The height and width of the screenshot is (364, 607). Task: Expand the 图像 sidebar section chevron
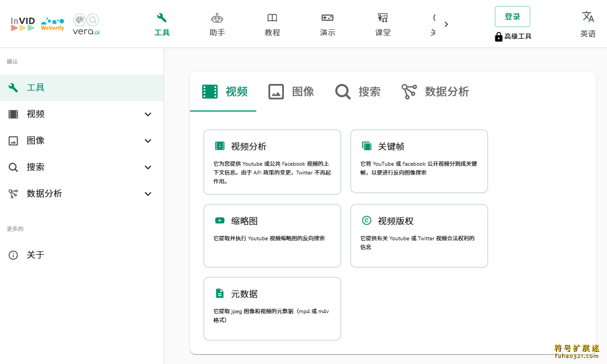[x=148, y=141]
